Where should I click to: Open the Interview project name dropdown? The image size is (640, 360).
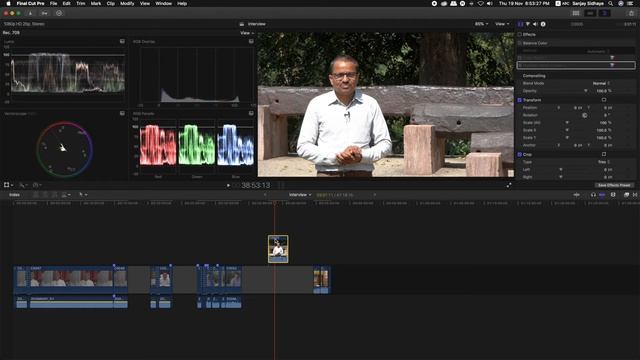300,195
